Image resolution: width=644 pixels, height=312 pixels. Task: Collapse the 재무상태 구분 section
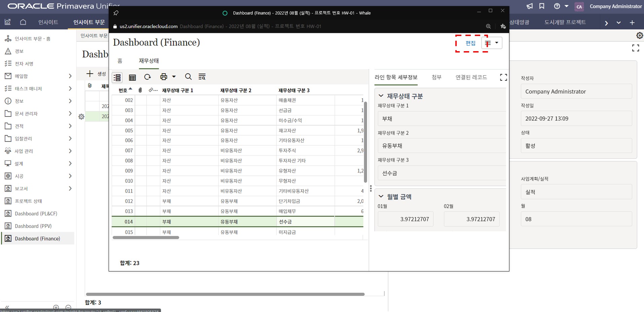(x=381, y=96)
